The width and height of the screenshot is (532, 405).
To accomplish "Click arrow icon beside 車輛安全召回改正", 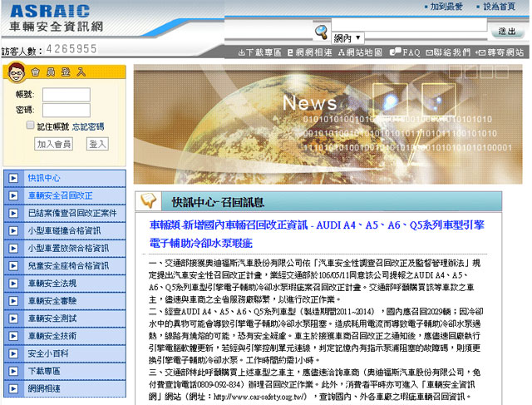I will (x=13, y=195).
